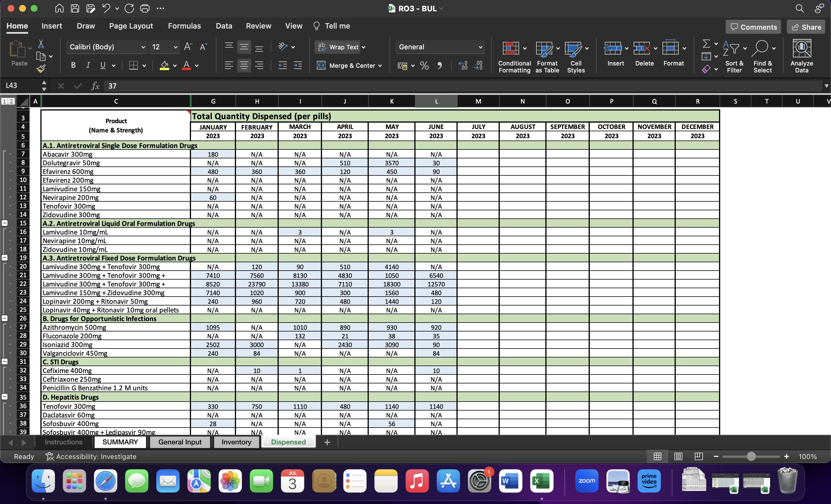The height and width of the screenshot is (504, 831).
Task: Expand the General number format dropdown
Action: coord(480,47)
